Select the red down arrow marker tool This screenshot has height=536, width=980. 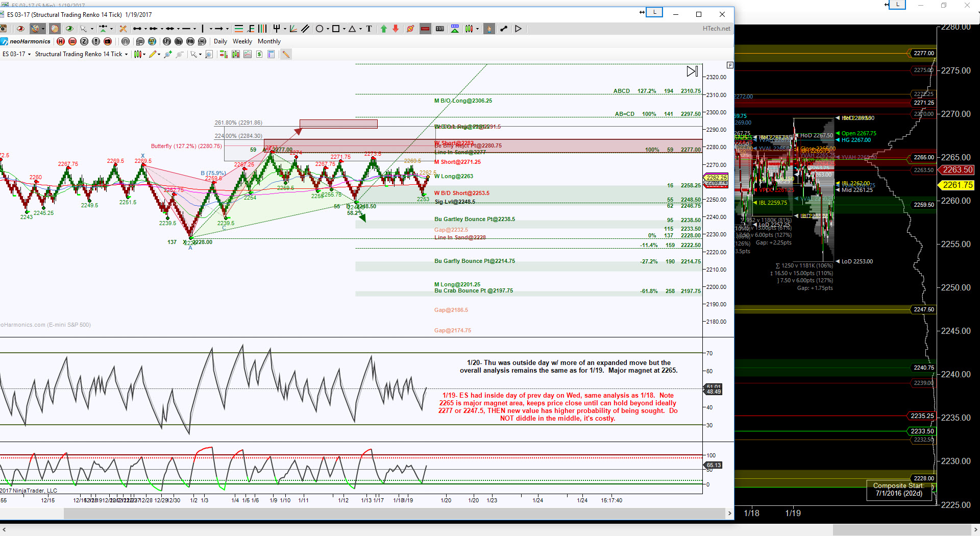pyautogui.click(x=396, y=29)
